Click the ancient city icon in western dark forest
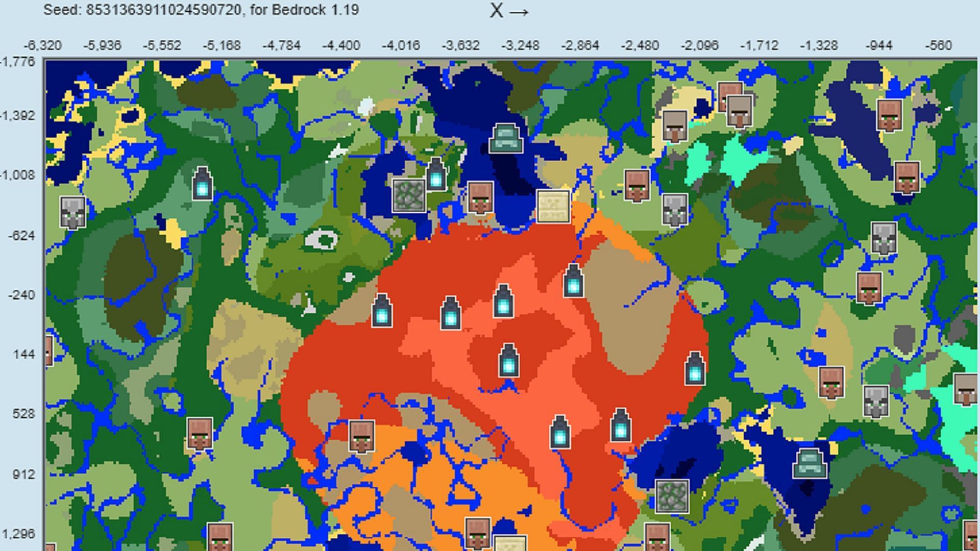Image resolution: width=980 pixels, height=551 pixels. (x=202, y=183)
